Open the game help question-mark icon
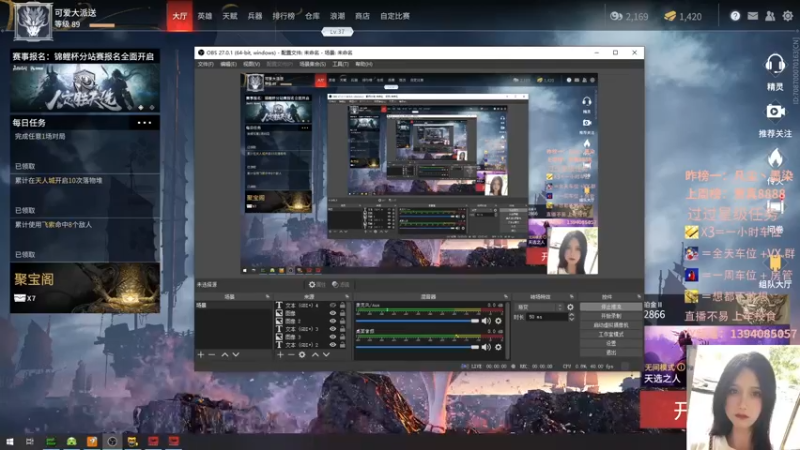Screen dimensions: 800x450 735,16
